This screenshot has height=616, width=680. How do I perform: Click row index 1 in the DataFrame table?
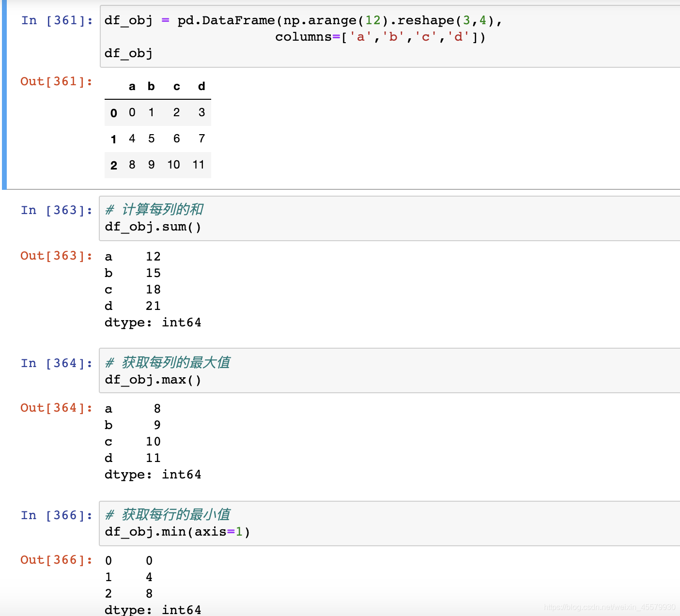click(x=114, y=139)
